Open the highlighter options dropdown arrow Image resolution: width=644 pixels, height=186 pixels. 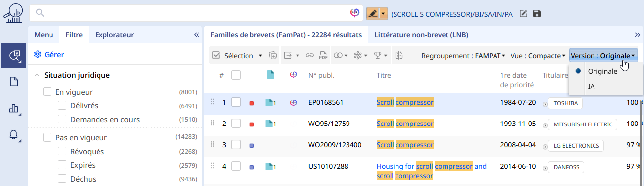[384, 13]
